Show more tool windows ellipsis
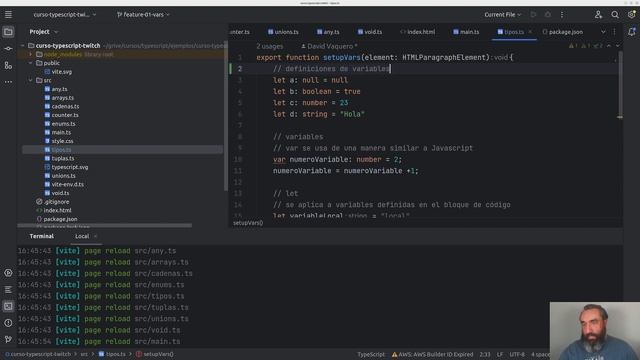The height and width of the screenshot is (360, 640). pos(8,82)
